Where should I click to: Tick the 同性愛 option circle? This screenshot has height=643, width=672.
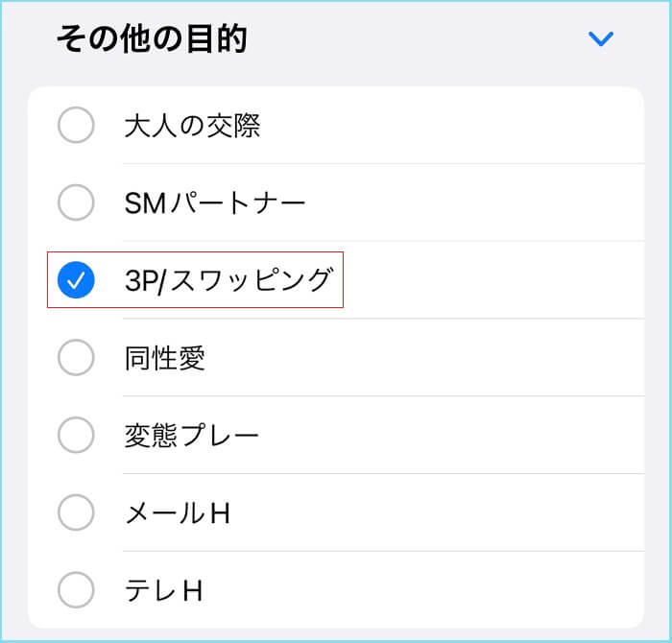click(x=76, y=358)
